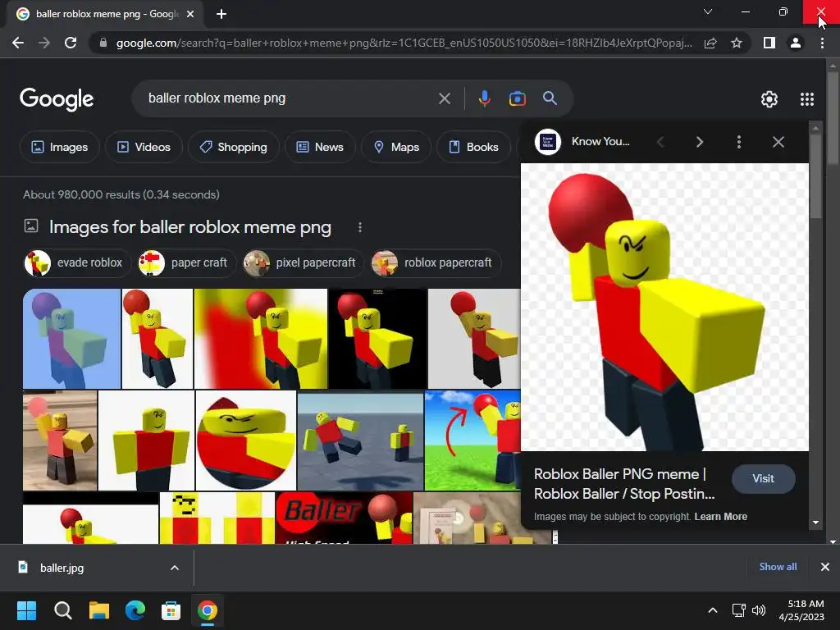
Task: Show all downloads
Action: pyautogui.click(x=778, y=567)
